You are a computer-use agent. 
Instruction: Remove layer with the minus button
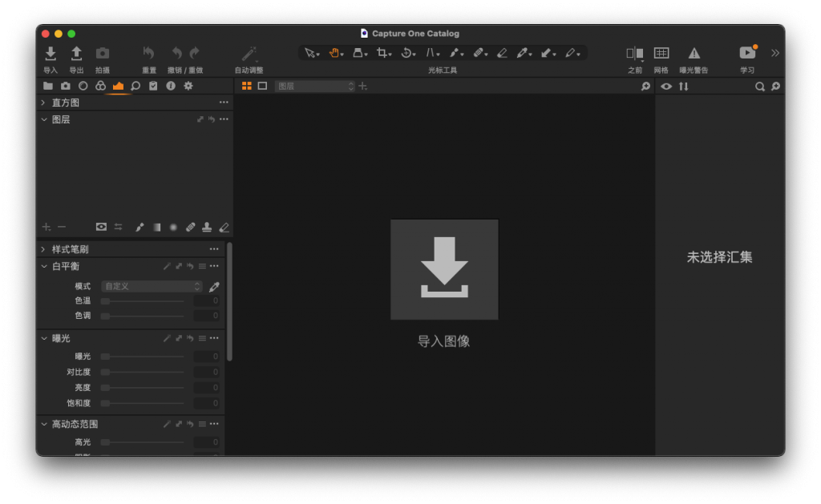point(62,227)
